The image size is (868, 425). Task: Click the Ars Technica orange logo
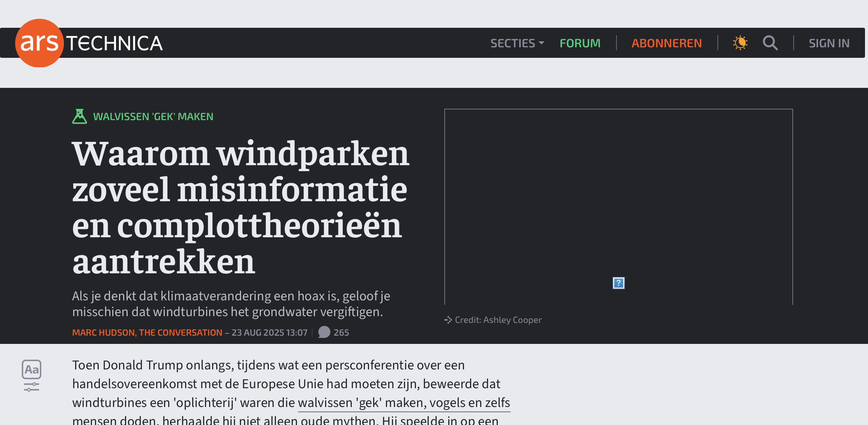39,43
